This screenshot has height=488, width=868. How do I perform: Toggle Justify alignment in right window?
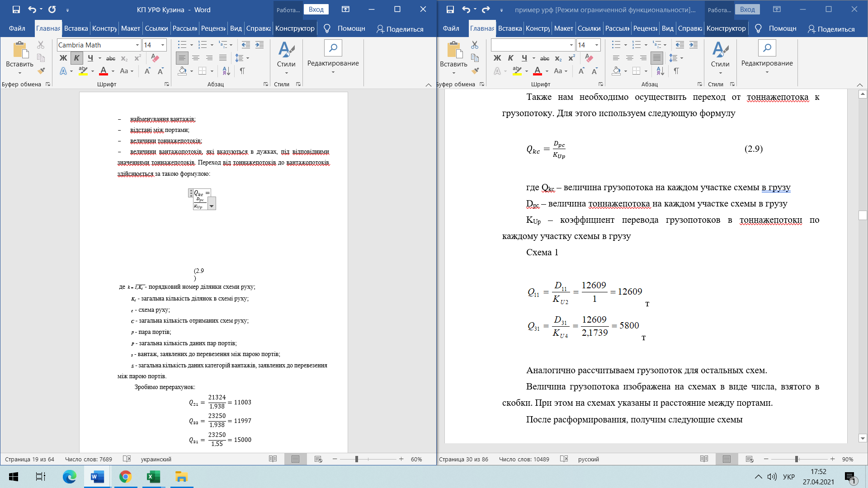[x=657, y=58]
